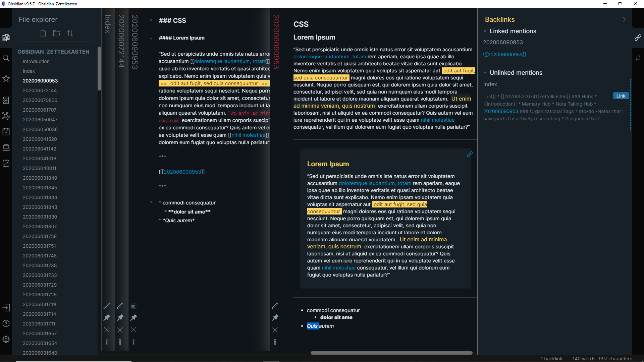Image resolution: width=644 pixels, height=362 pixels.
Task: Open the graph view from ribbon
Action: coord(6,116)
